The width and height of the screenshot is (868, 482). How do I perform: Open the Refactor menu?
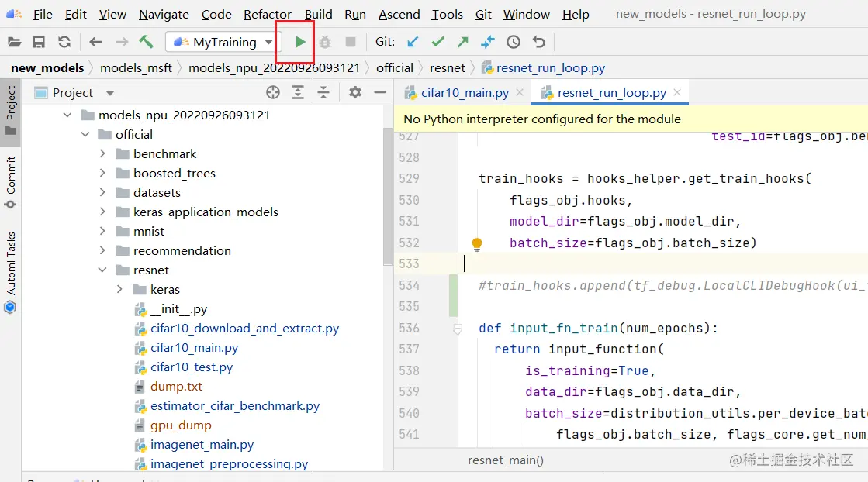268,15
